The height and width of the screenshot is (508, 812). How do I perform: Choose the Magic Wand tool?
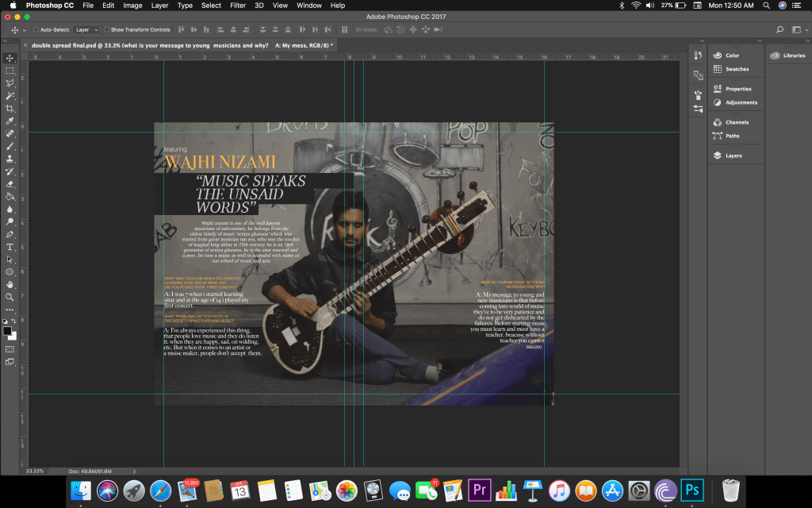10,95
